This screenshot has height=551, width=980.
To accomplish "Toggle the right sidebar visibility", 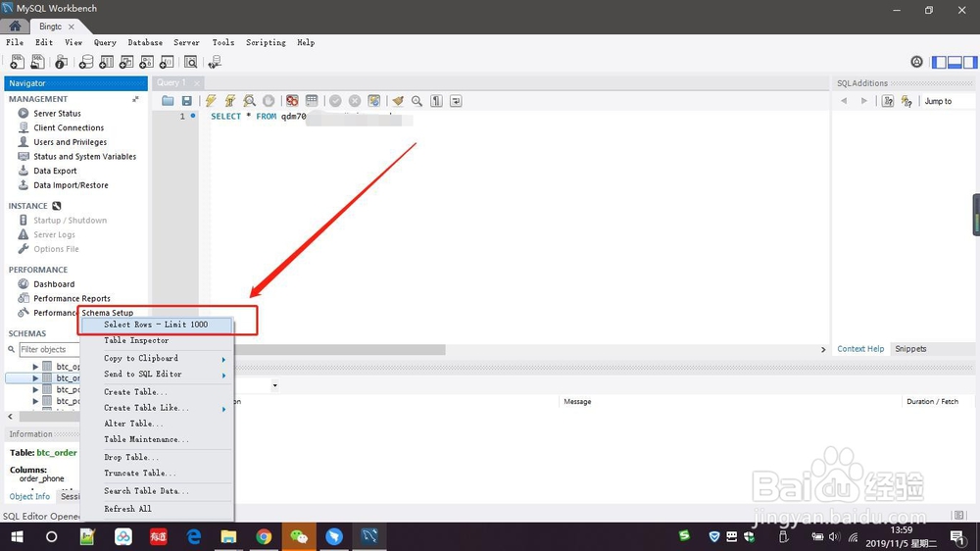I will pyautogui.click(x=970, y=62).
